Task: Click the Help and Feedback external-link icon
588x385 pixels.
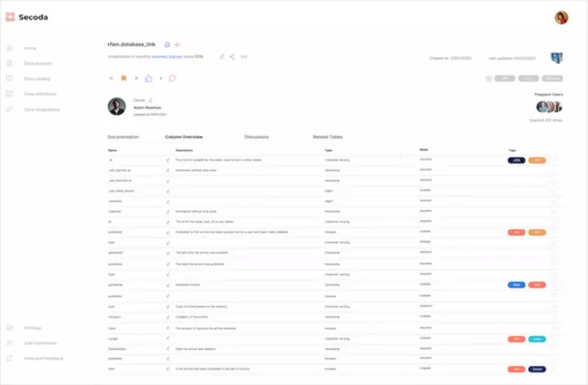Action: click(9, 358)
